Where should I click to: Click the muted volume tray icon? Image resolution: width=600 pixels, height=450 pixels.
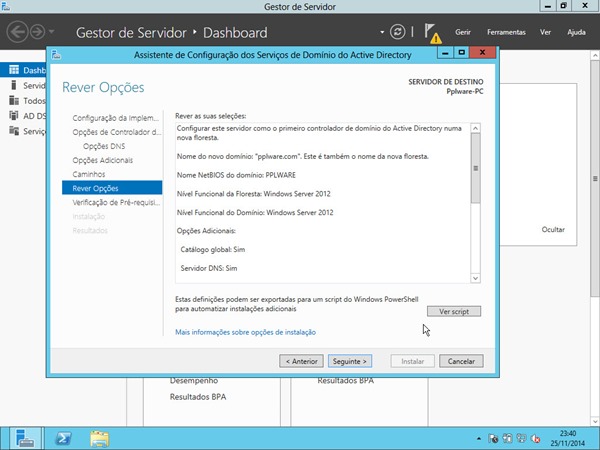coord(536,439)
